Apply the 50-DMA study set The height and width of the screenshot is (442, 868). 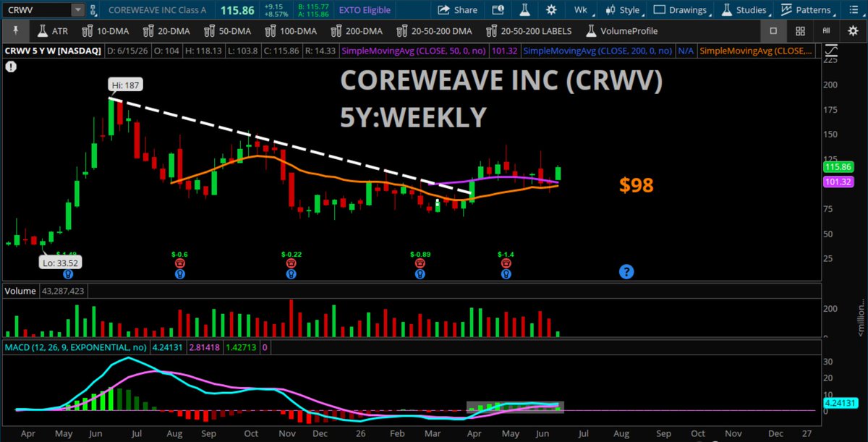229,31
